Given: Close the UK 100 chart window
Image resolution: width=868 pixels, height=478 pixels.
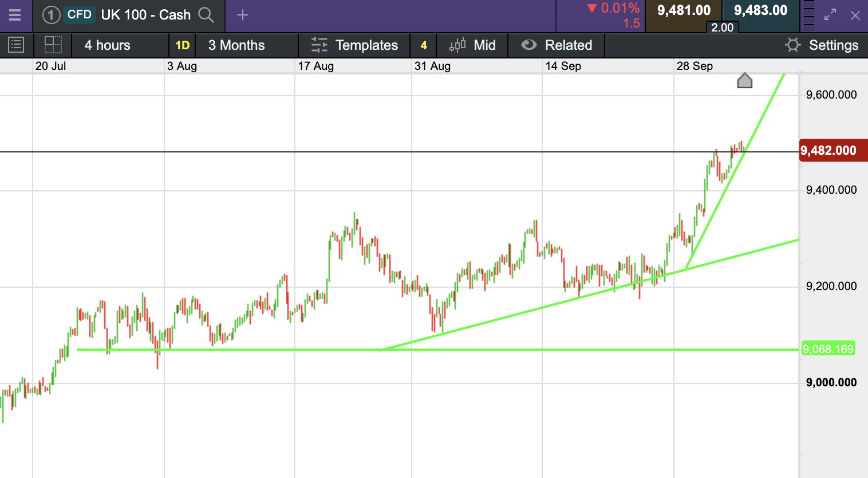Looking at the screenshot, I should click(855, 15).
